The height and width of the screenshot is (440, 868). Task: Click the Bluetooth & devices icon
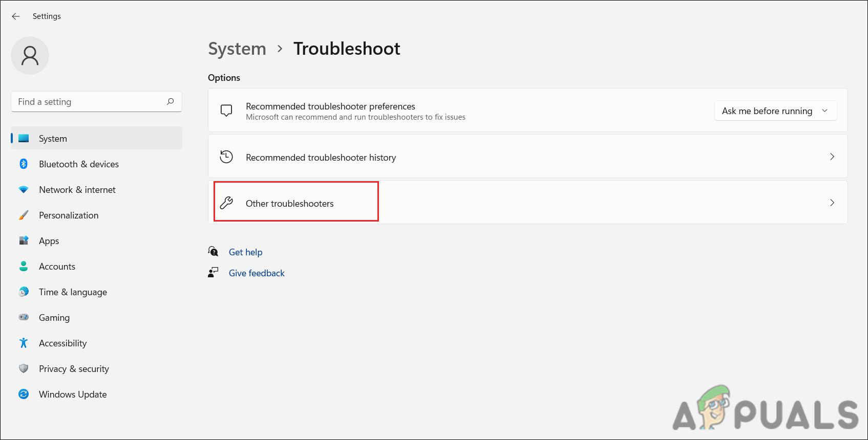[x=24, y=164]
